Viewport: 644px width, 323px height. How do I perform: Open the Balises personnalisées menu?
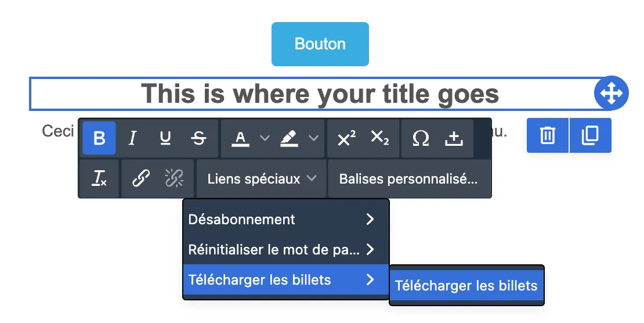pyautogui.click(x=408, y=179)
